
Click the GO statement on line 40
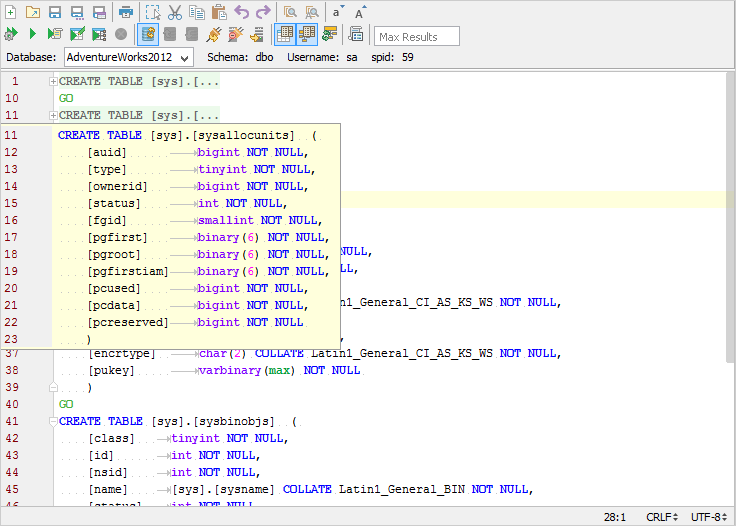(66, 404)
